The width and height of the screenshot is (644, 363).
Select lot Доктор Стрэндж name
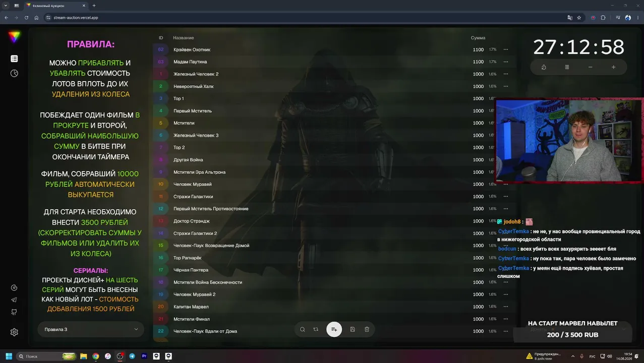(192, 221)
